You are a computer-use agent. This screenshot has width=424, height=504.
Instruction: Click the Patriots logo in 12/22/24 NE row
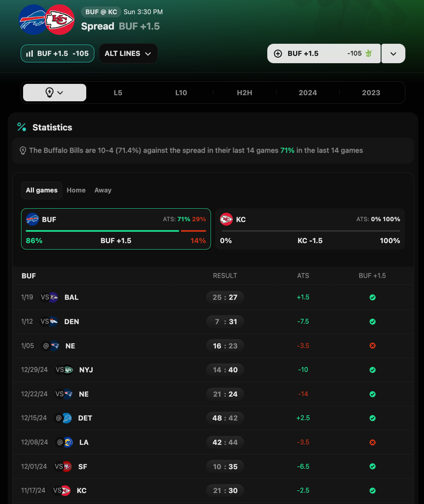pos(68,394)
